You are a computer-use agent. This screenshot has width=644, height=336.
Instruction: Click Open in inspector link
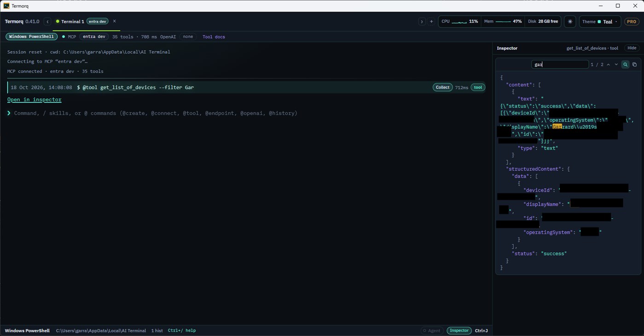[x=34, y=99]
